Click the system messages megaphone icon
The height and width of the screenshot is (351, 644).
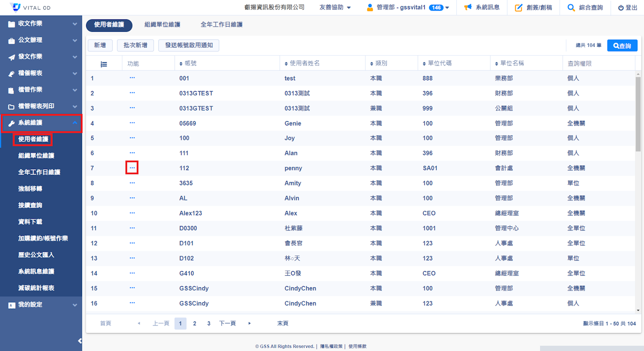click(x=468, y=7)
